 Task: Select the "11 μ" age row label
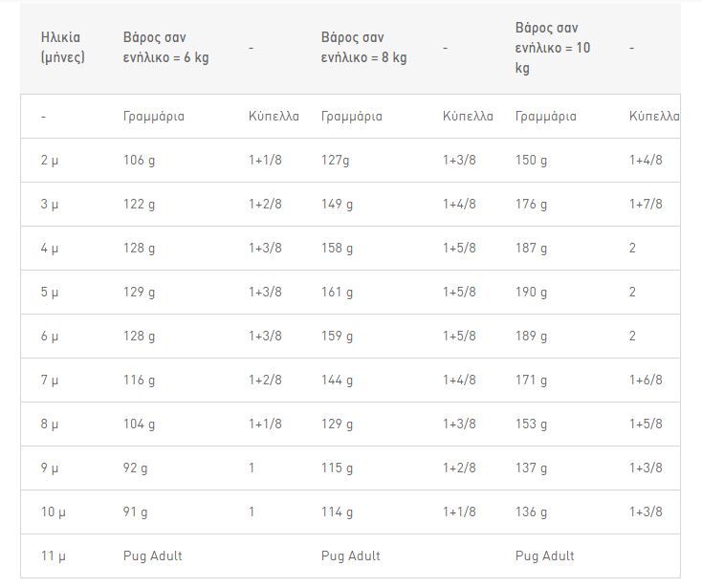coord(52,555)
